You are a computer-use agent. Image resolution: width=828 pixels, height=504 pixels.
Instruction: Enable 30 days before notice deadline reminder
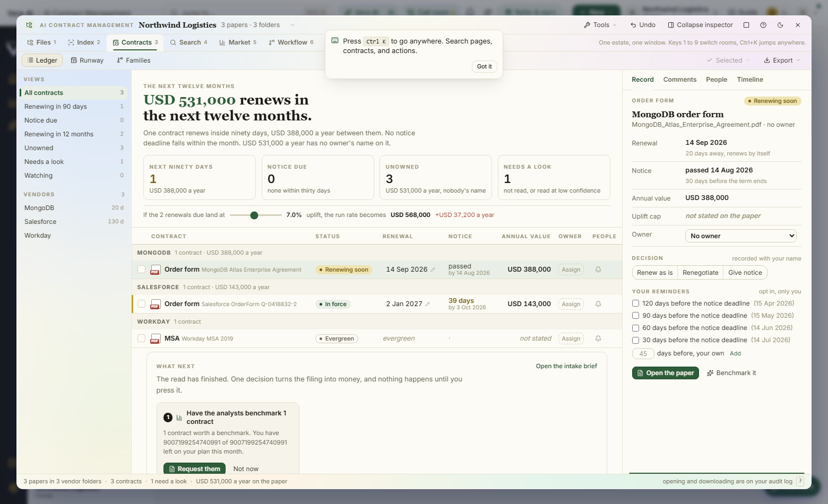[x=635, y=340]
